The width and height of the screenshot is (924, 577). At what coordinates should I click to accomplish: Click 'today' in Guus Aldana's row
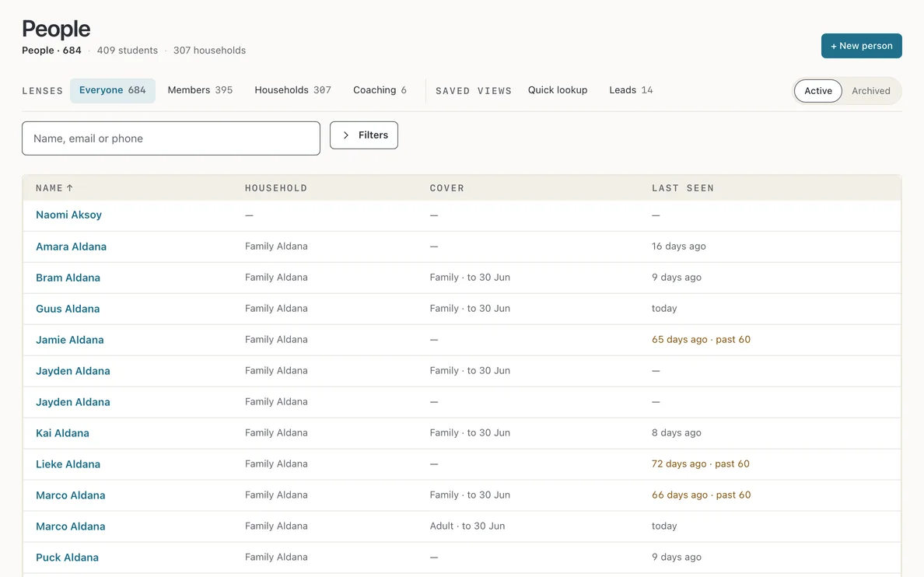(664, 308)
